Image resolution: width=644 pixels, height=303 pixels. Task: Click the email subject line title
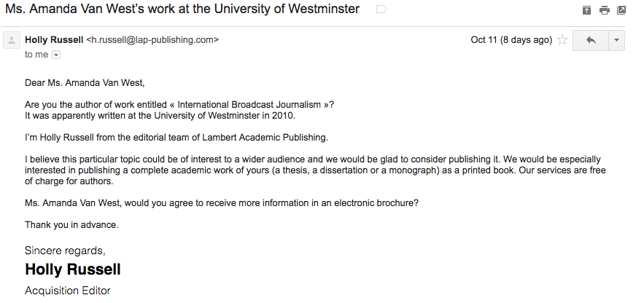[x=182, y=9]
